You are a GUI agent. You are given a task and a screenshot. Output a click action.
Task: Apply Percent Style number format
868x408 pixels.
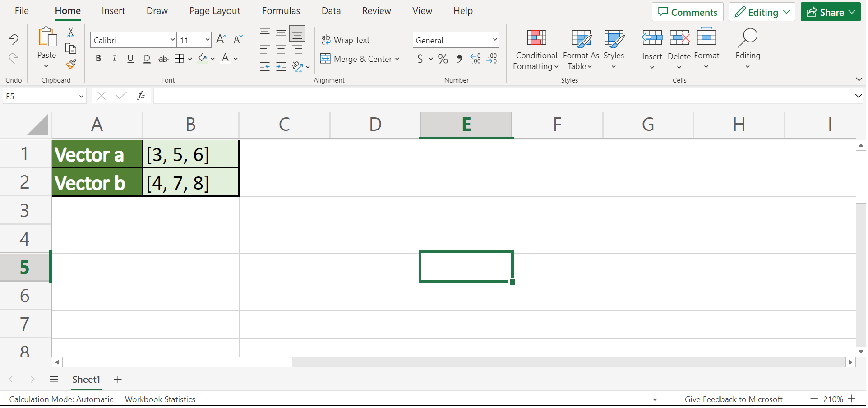443,59
